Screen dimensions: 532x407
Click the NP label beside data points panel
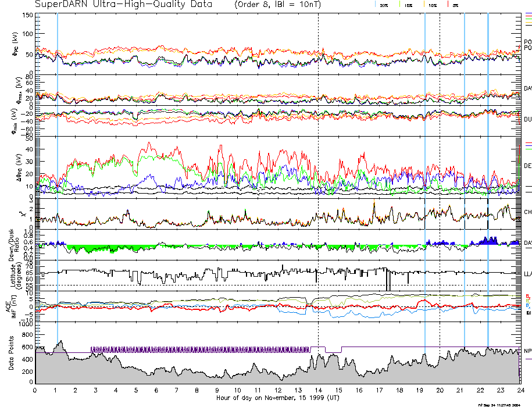[527, 352]
